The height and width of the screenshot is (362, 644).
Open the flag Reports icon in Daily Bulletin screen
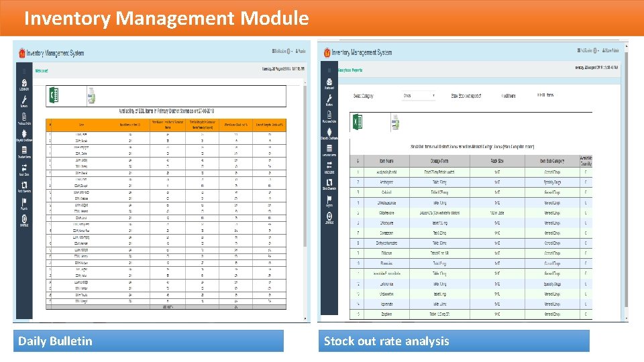coord(24,202)
